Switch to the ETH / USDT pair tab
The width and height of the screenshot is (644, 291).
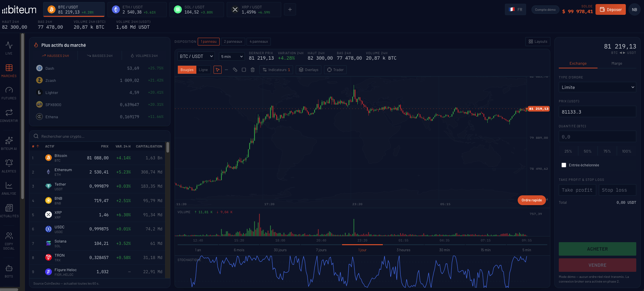tap(137, 9)
